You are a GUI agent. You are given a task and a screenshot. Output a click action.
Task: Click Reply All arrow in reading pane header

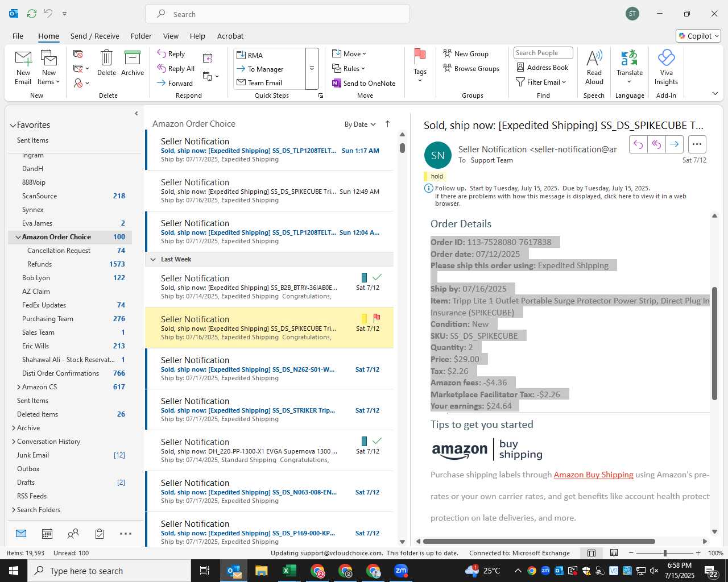[656, 144]
